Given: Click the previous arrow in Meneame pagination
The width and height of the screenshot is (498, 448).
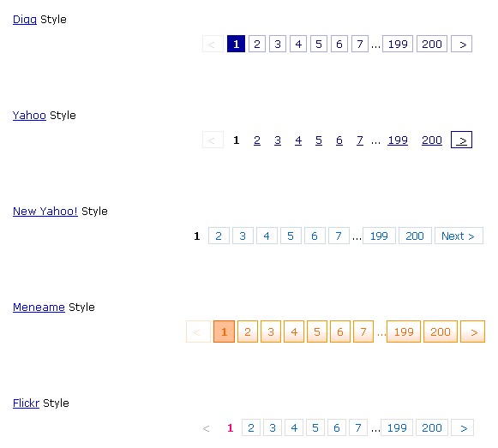Looking at the screenshot, I should (x=198, y=332).
